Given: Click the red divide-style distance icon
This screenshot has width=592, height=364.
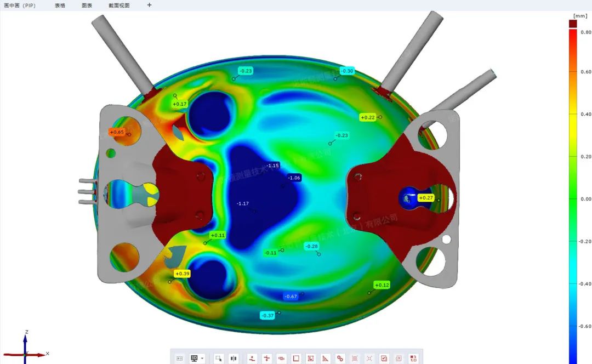Looking at the screenshot, I should coord(266,359).
